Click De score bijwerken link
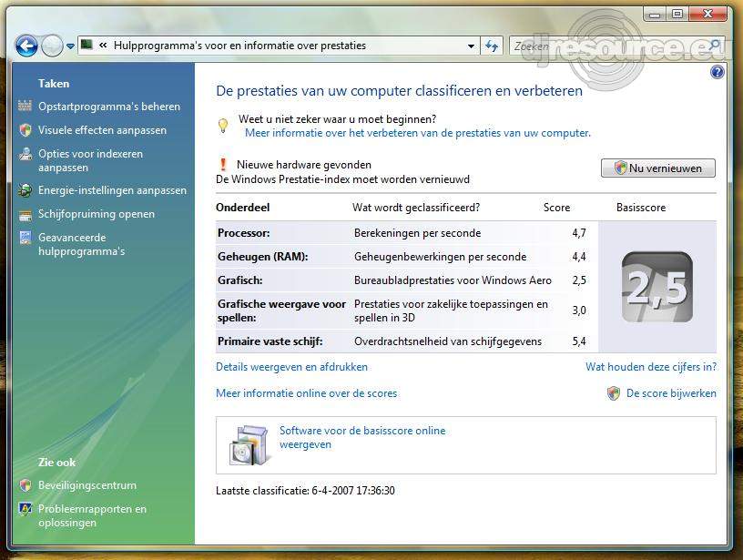This screenshot has height=560, width=743. 671,393
